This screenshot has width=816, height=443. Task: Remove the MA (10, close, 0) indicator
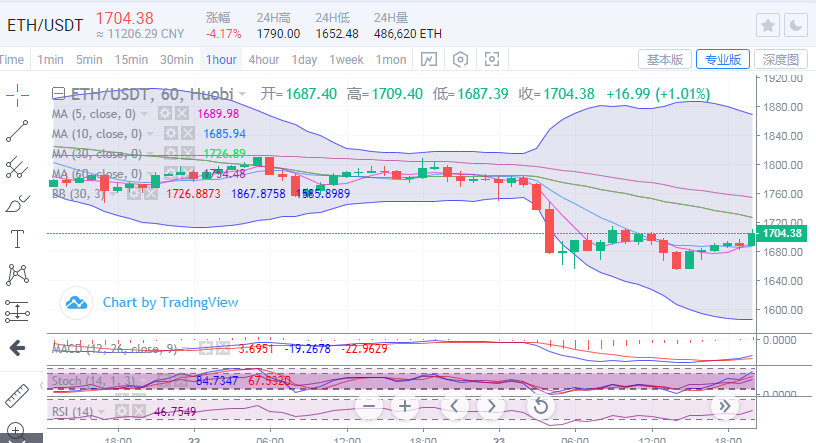[187, 134]
